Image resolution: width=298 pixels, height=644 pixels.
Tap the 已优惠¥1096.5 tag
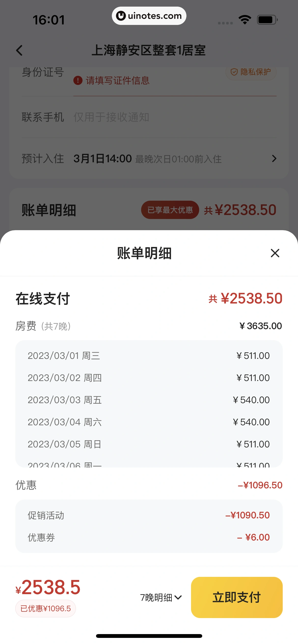click(46, 608)
